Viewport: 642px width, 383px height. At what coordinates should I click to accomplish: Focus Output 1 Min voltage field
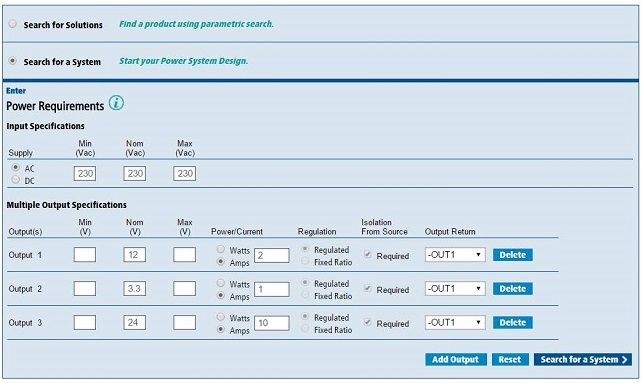coord(85,255)
